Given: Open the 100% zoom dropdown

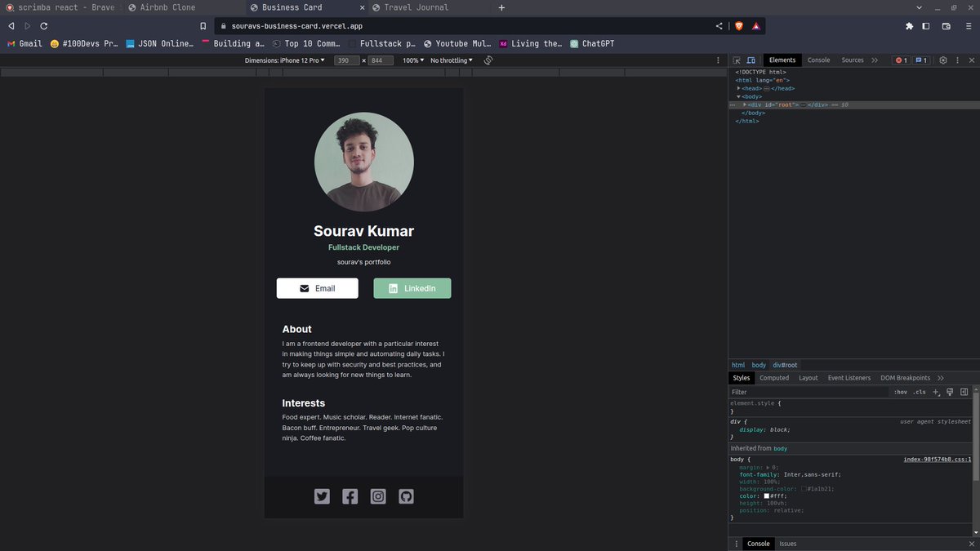Looking at the screenshot, I should point(413,60).
